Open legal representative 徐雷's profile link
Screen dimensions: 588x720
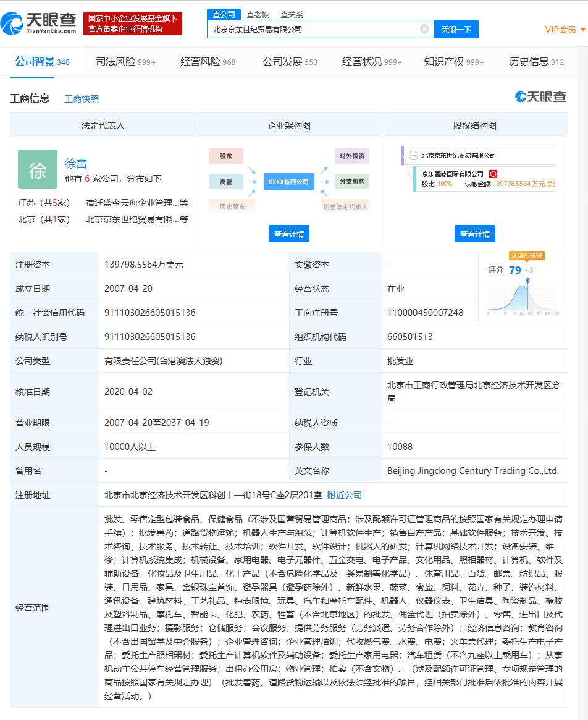tap(76, 164)
